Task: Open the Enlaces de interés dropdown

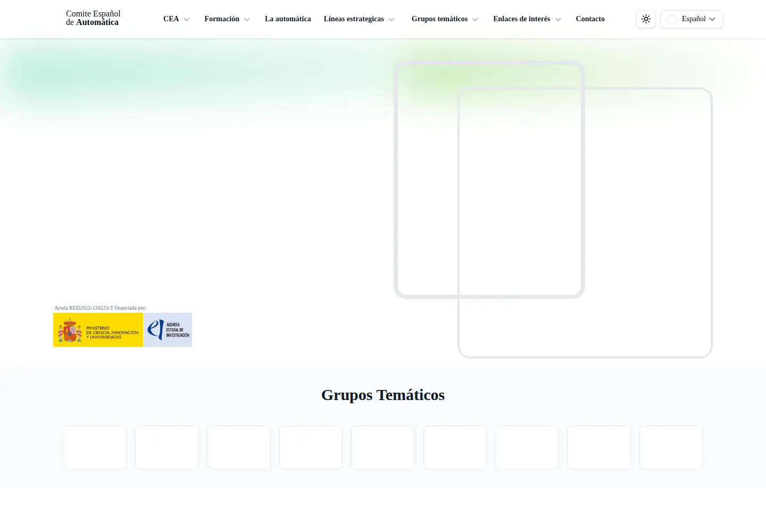Action: pos(527,19)
